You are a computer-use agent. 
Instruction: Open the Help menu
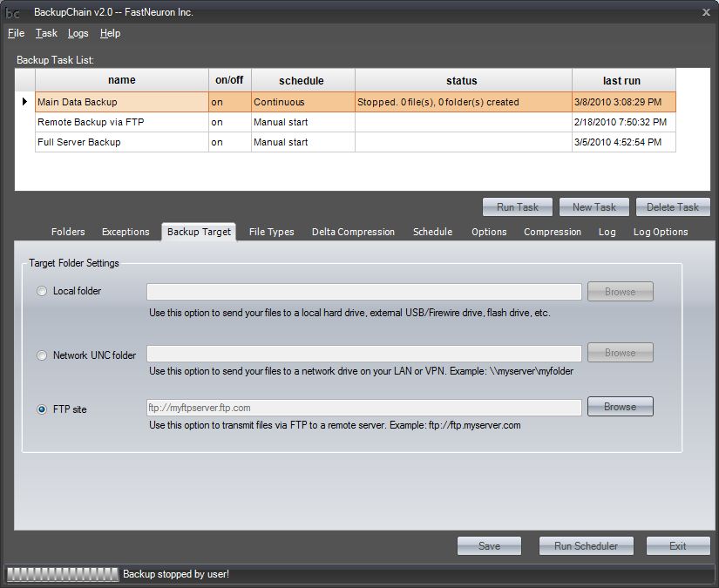pyautogui.click(x=110, y=33)
